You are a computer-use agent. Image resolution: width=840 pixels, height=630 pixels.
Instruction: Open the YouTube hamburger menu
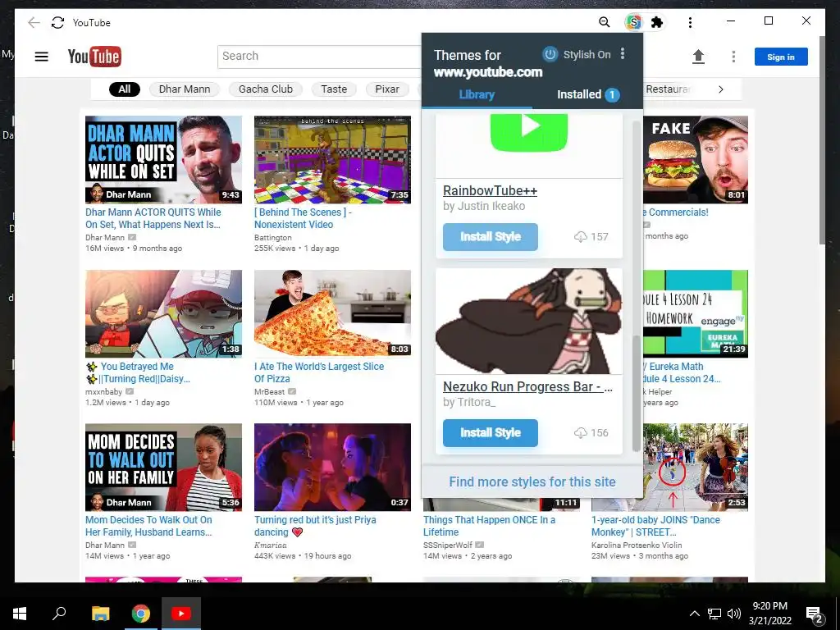click(x=41, y=57)
